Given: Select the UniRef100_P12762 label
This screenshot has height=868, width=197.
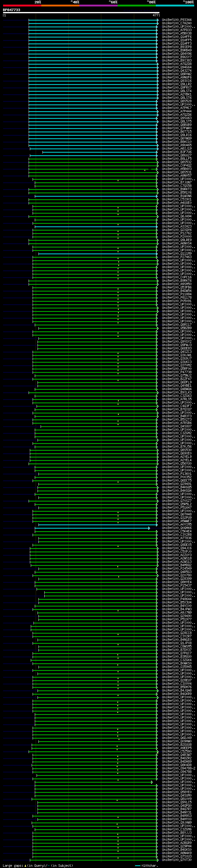Looking at the screenshot, I should coord(176,233).
